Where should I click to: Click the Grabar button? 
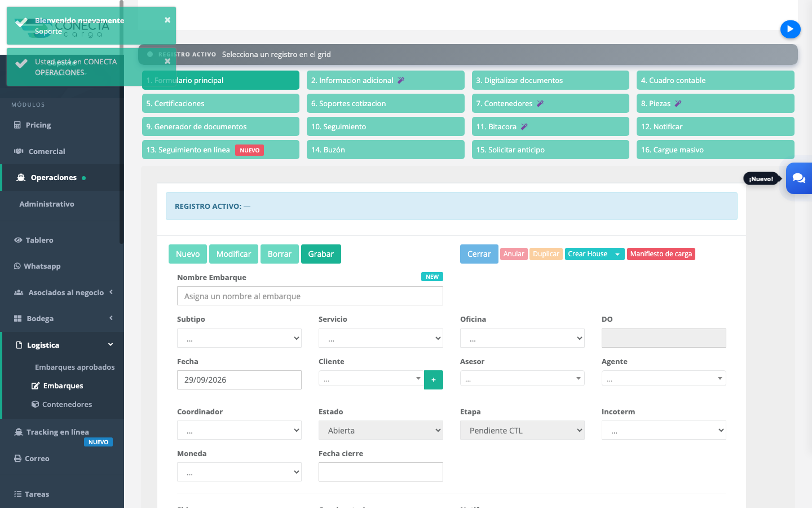point(321,254)
